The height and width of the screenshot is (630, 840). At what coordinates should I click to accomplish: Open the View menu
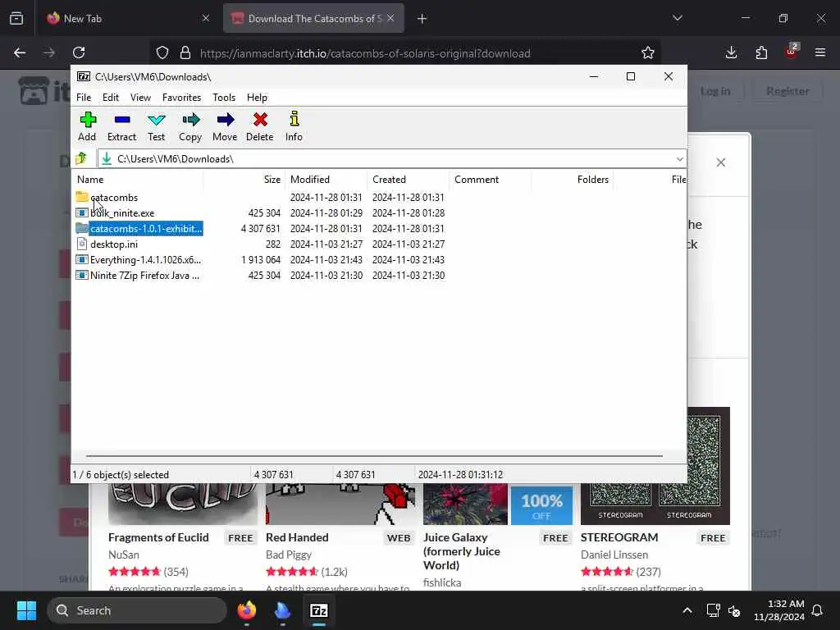pos(140,98)
